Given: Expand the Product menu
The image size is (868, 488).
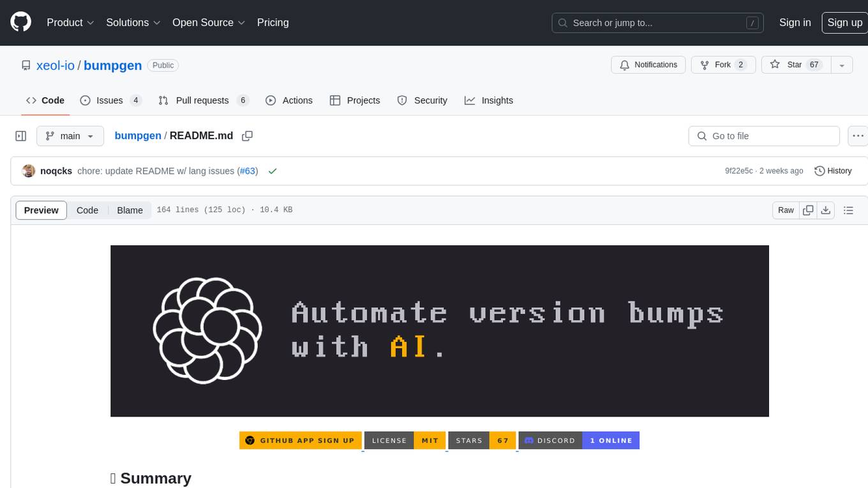Looking at the screenshot, I should [x=70, y=22].
